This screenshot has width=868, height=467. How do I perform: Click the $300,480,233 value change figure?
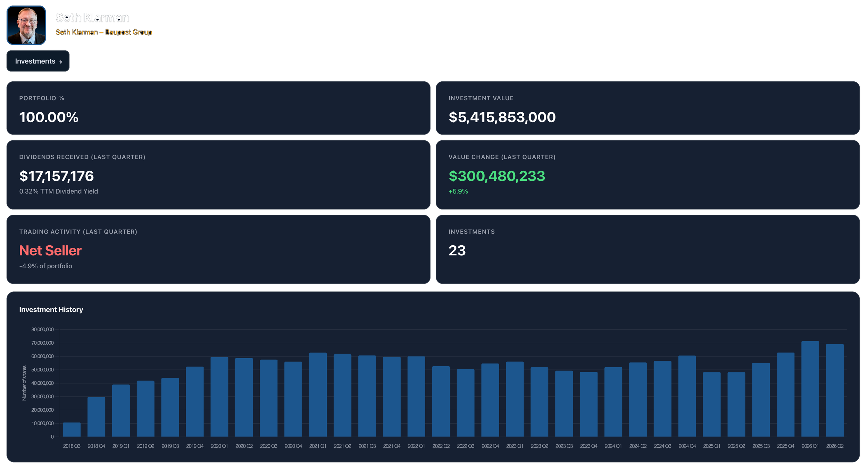click(497, 176)
